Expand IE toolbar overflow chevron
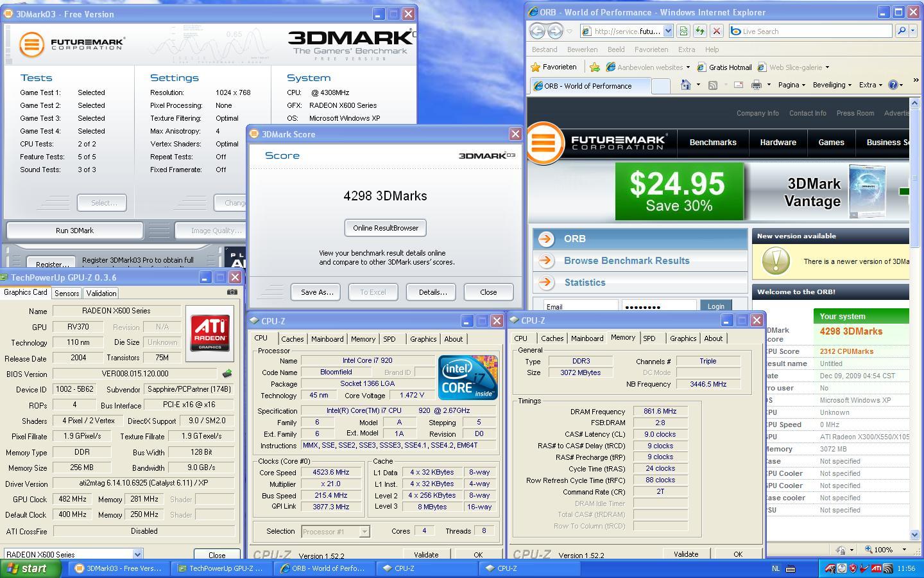This screenshot has width=924, height=578. [916, 81]
